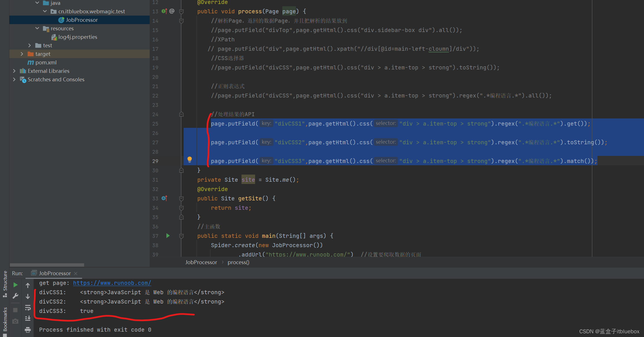Click the Print console output icon
Screen dimensions: 644x337
point(28,330)
